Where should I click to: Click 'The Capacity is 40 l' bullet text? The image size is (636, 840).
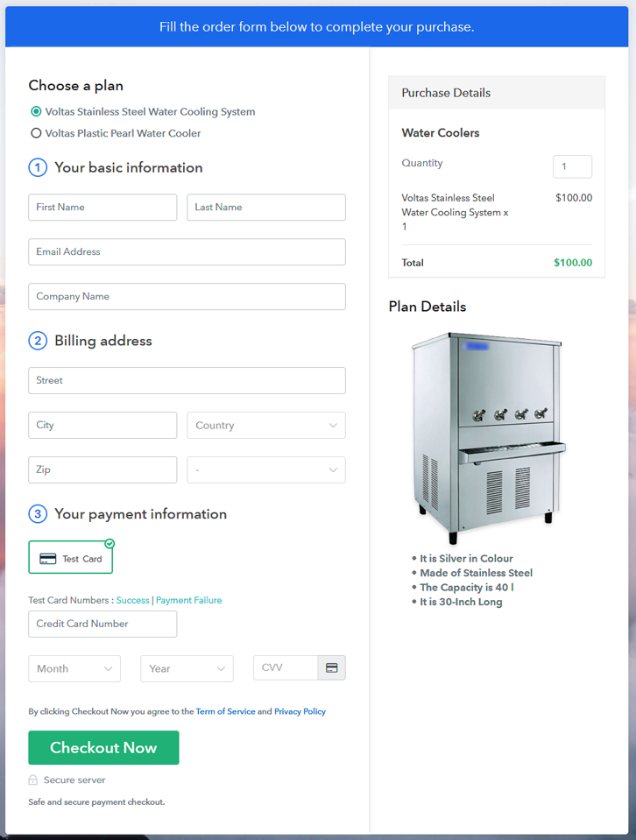coord(467,587)
